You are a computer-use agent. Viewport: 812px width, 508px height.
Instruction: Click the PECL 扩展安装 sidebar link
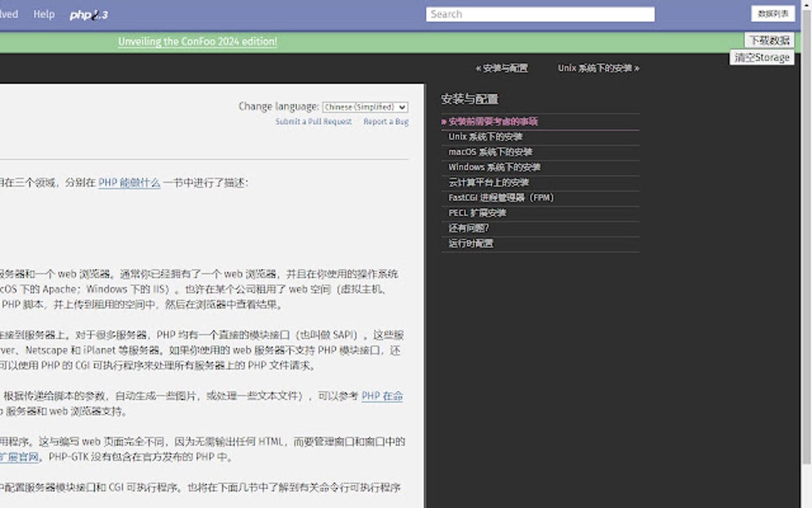tap(478, 213)
